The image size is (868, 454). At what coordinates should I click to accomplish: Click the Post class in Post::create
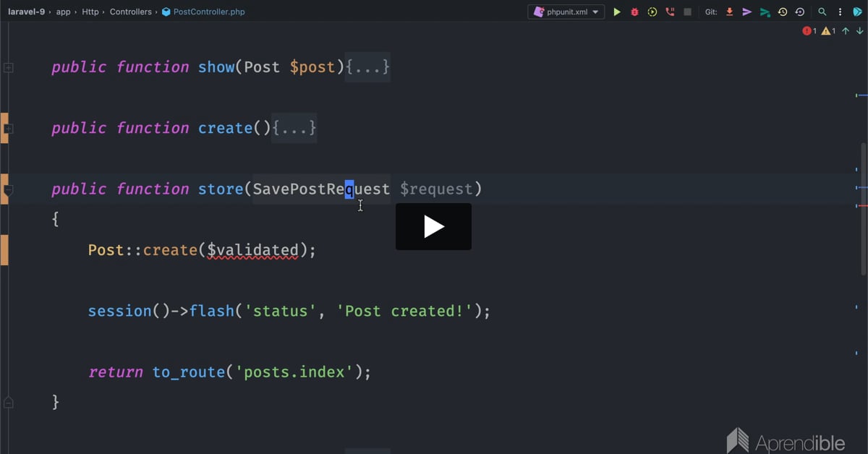tap(106, 250)
